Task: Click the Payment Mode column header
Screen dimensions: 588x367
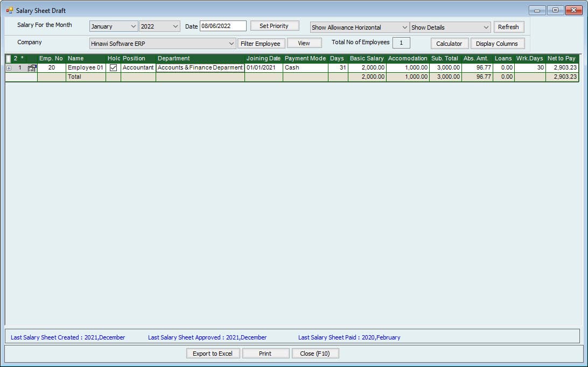Action: coord(305,59)
